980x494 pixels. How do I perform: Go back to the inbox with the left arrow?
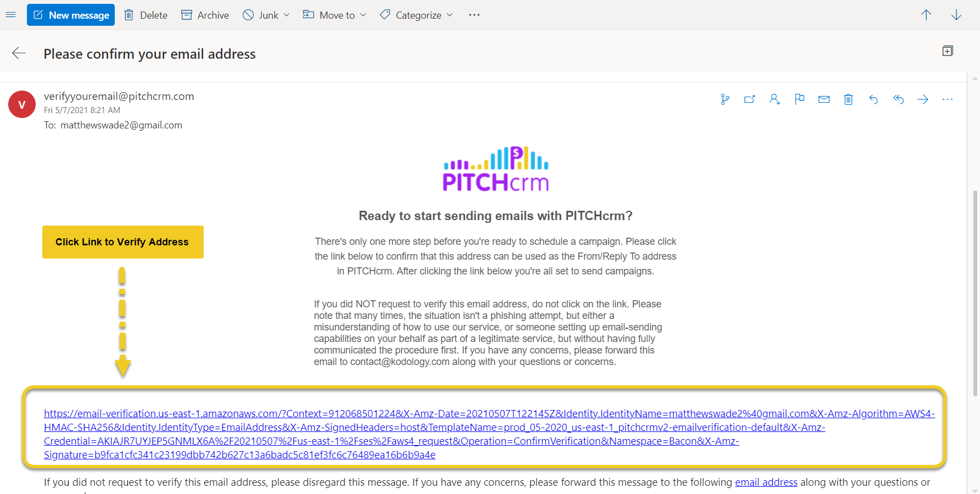(19, 53)
